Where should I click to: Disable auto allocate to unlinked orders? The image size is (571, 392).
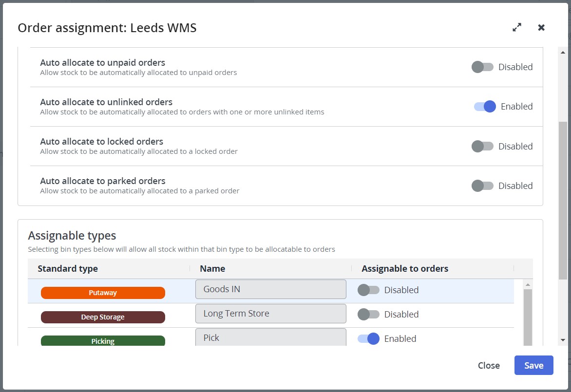click(x=485, y=107)
